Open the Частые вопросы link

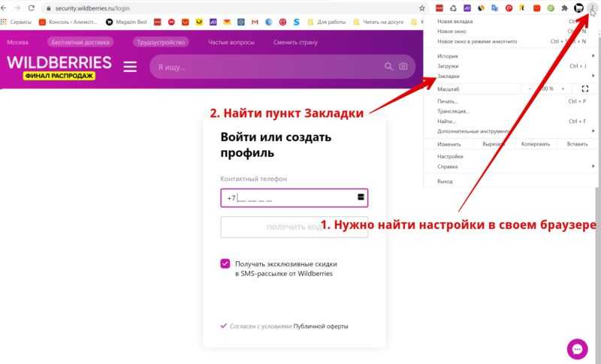tap(231, 42)
